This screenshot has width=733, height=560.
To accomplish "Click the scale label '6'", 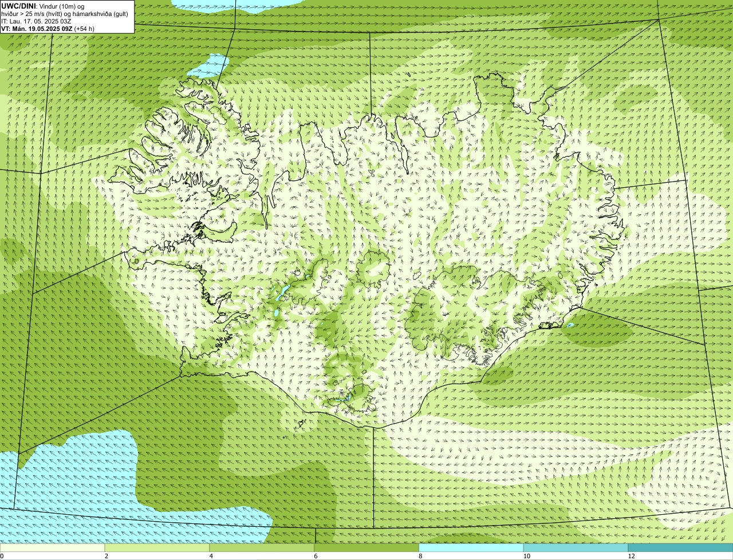I will (315, 556).
